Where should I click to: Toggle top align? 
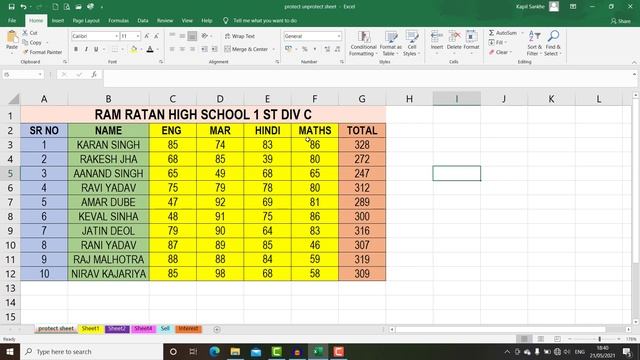click(172, 36)
